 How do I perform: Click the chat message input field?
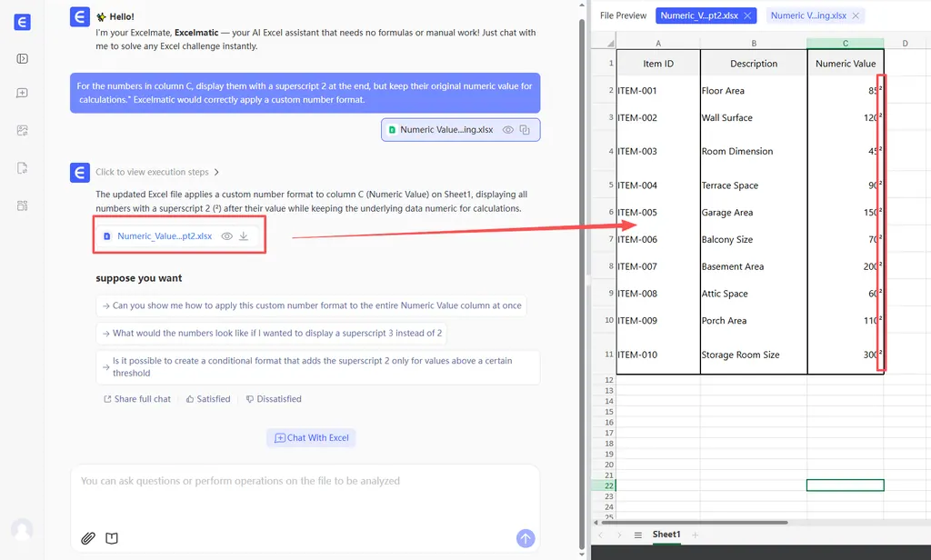305,491
